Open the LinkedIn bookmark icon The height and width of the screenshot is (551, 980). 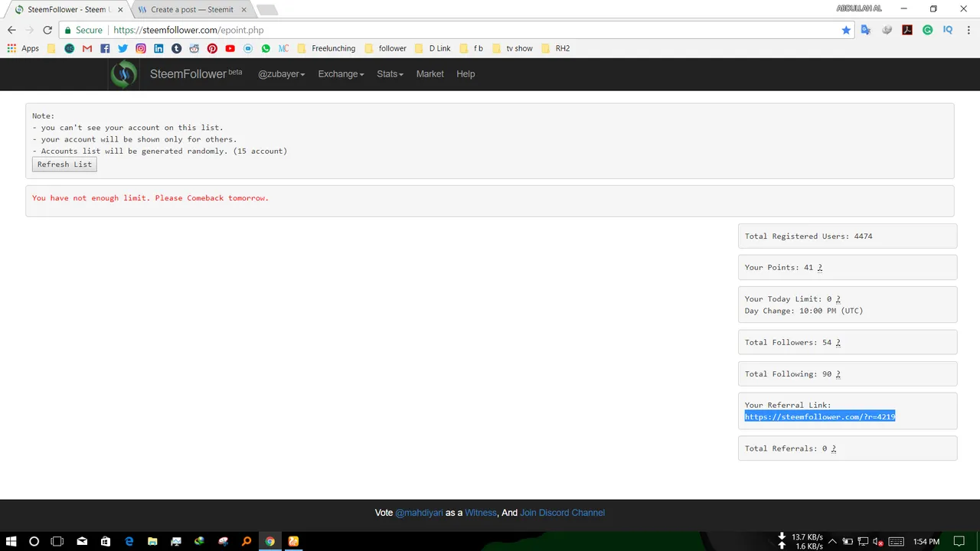click(158, 48)
